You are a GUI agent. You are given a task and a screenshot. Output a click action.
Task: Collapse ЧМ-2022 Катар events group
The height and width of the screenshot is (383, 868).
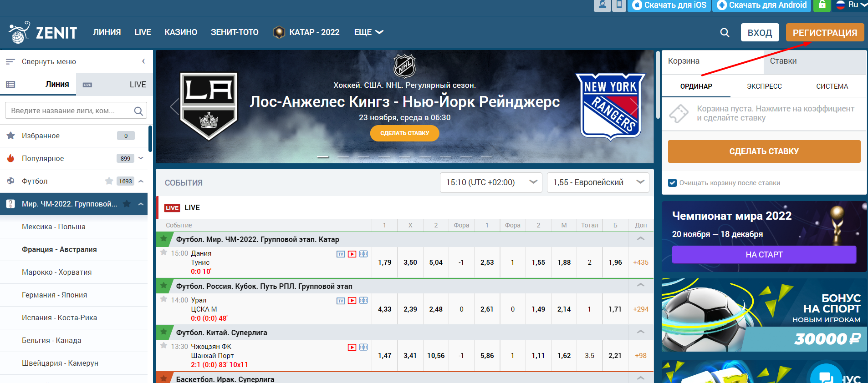[640, 239]
